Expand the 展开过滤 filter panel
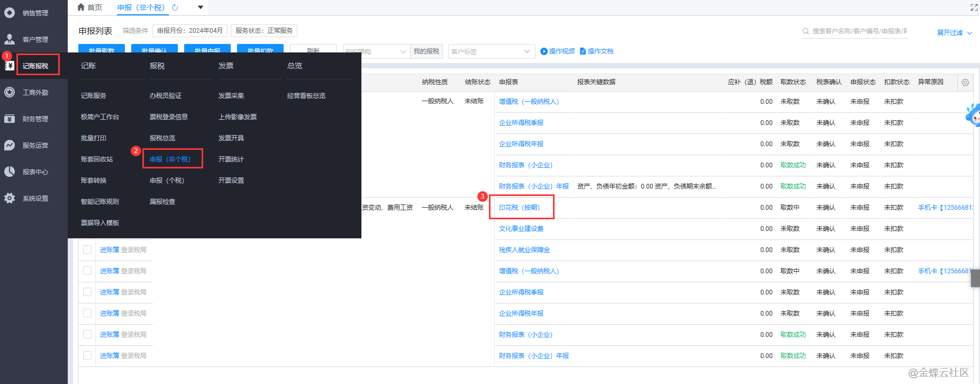980x384 pixels. (x=954, y=33)
